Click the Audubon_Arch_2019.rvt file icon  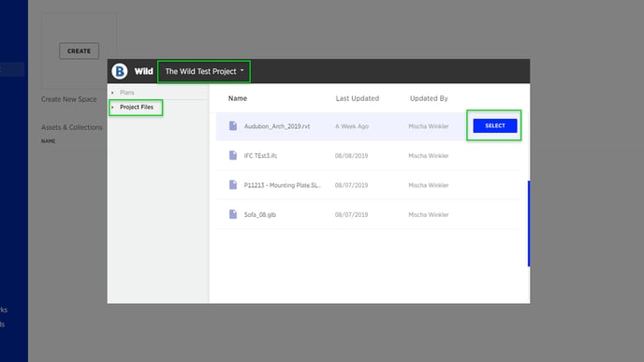(233, 125)
